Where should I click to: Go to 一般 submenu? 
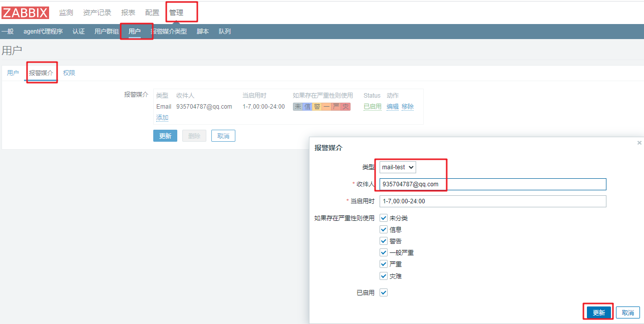[x=8, y=32]
